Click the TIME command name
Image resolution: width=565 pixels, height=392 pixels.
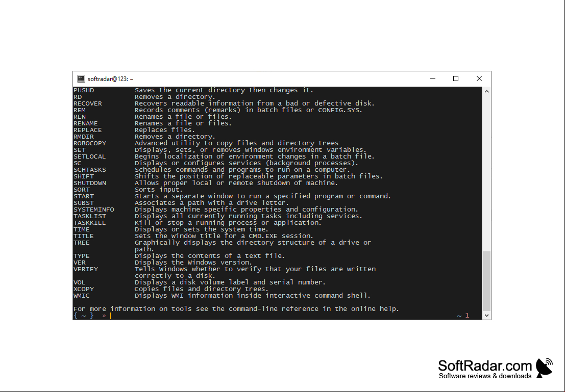point(82,230)
